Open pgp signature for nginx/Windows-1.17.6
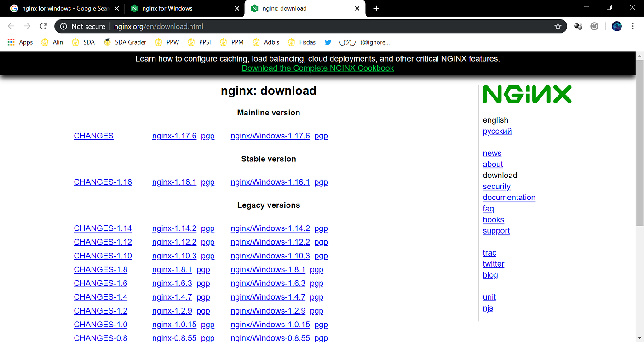Viewport: 644px width, 342px height. (321, 137)
